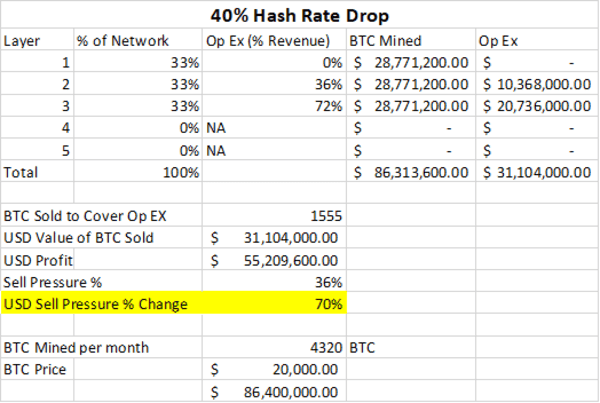Select the 36% Op Ex revenue cell for Layer 2
600x403 pixels.
click(x=274, y=84)
